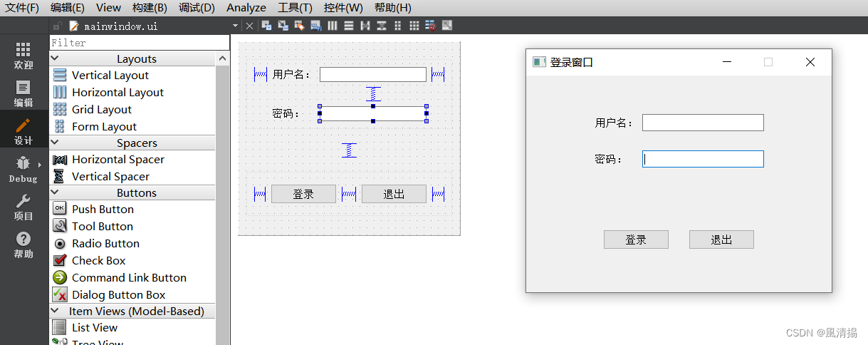Open the 欢迎 (Welcome) mode

pyautogui.click(x=23, y=55)
